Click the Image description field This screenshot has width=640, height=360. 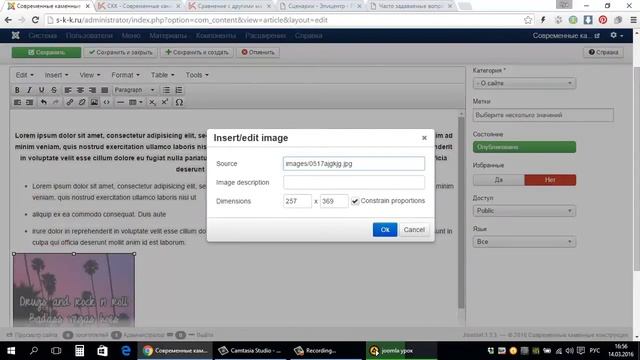pos(354,182)
